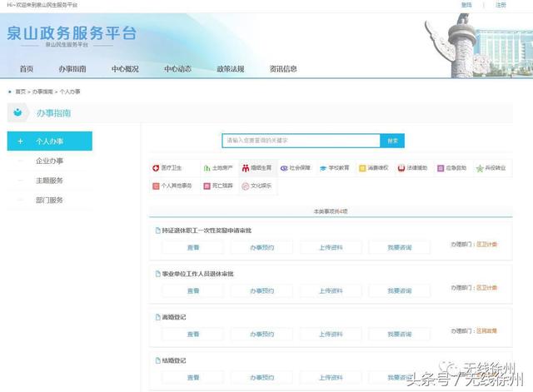
Task: Click the document icon beside 离婚登记
Action: click(x=157, y=317)
